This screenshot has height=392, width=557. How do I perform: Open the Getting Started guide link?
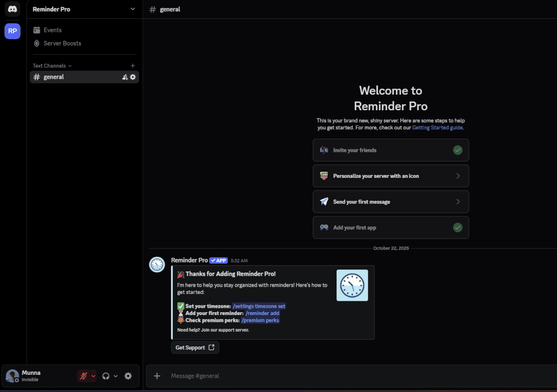click(x=437, y=127)
